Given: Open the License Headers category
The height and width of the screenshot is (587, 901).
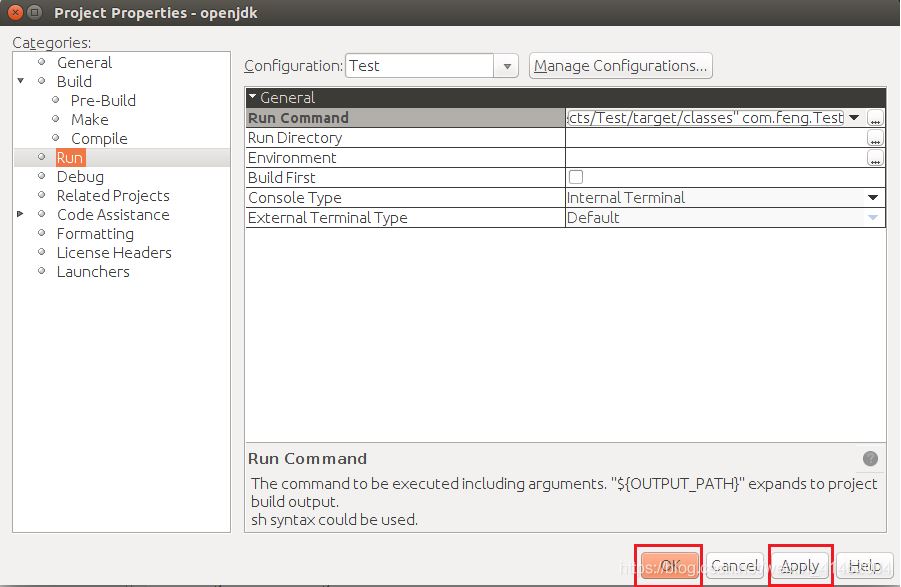Looking at the screenshot, I should pos(113,252).
